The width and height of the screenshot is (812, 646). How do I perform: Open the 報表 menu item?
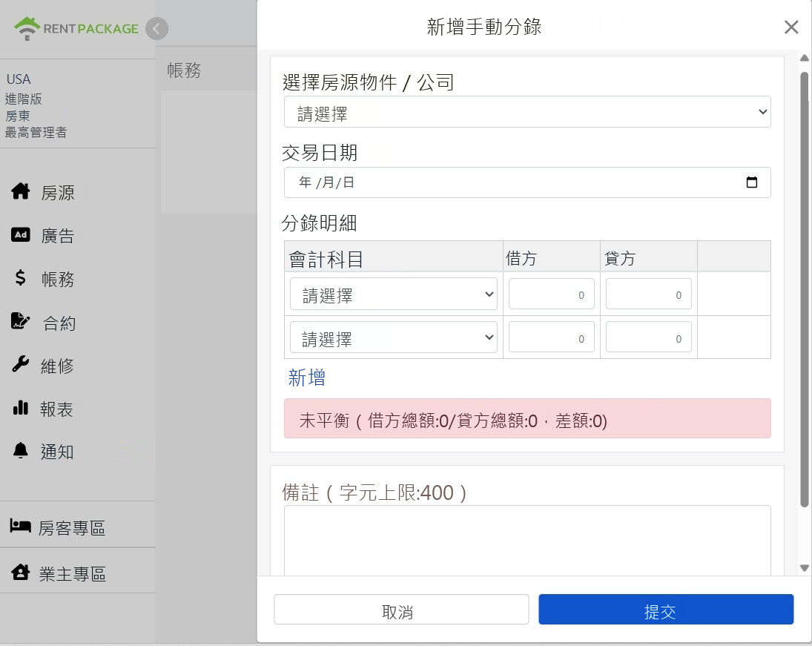pyautogui.click(x=56, y=409)
